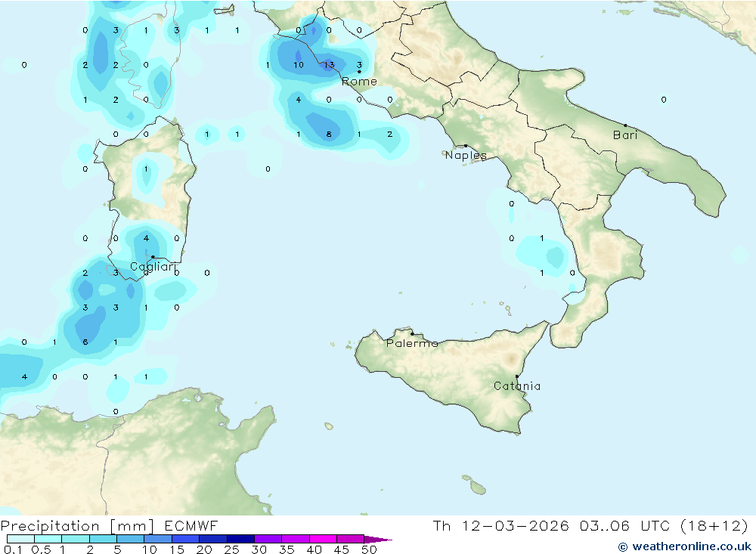Click the 20–25 mm legend swatch

213,539
